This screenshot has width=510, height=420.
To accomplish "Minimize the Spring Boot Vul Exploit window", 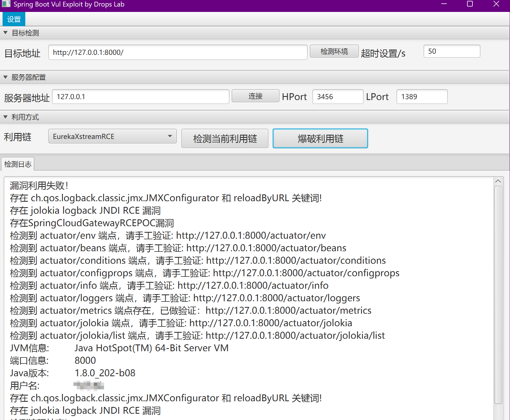I will click(444, 4).
